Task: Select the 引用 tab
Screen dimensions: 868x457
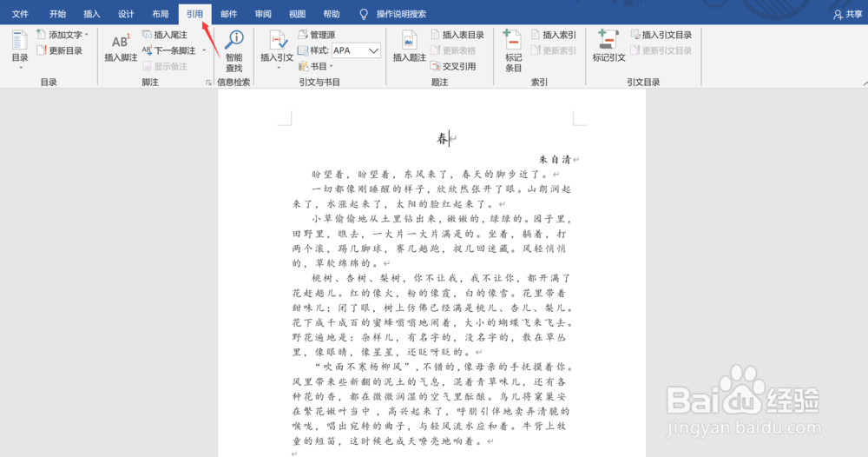Action: pos(194,14)
